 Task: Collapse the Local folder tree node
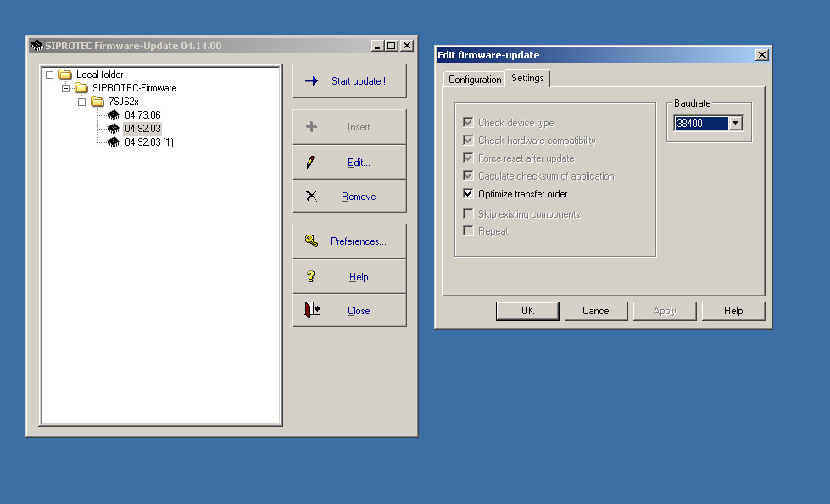tap(50, 75)
